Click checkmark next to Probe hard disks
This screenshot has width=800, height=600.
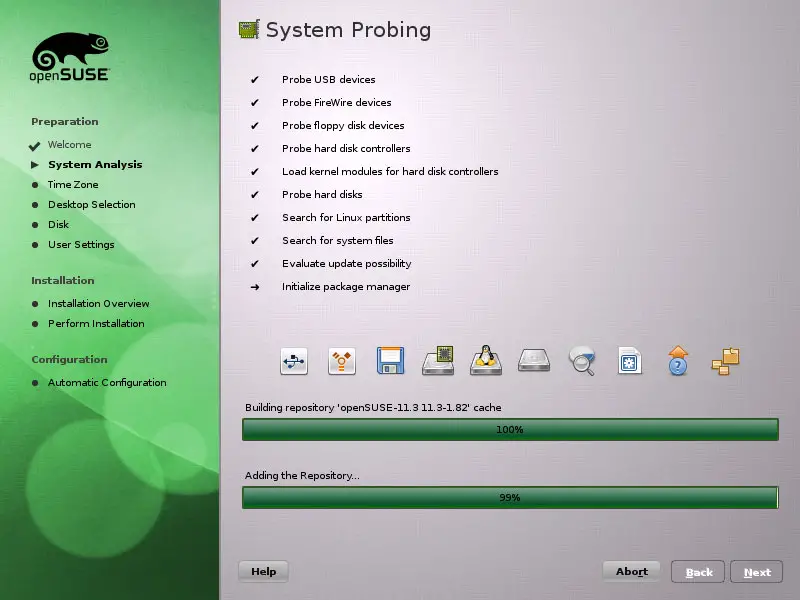(255, 194)
